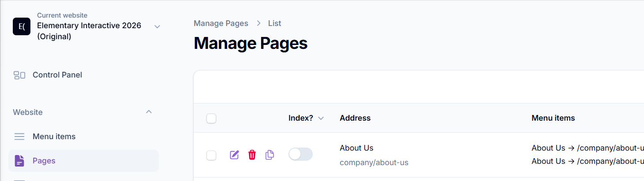
Task: Click the Control Panel icon
Action: point(19,75)
